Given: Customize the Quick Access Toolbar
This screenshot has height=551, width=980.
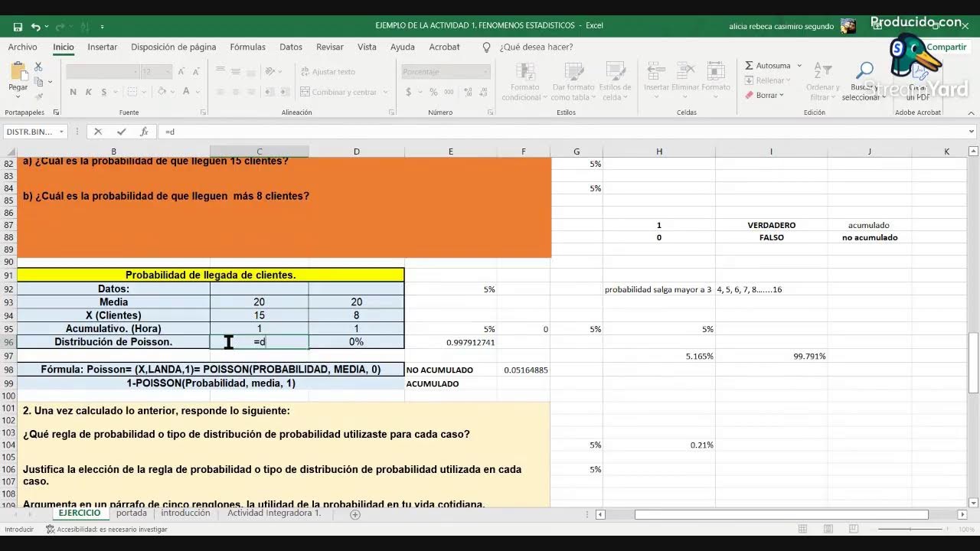Looking at the screenshot, I should click(x=103, y=27).
